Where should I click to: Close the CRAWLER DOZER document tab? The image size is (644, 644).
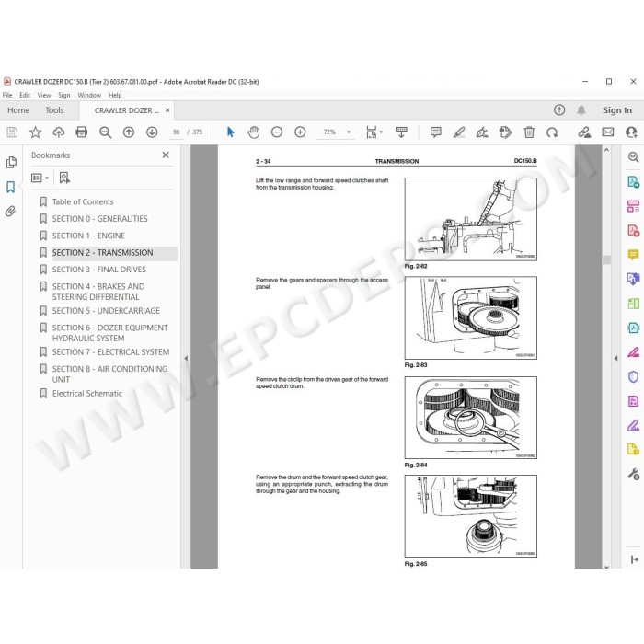[x=167, y=110]
